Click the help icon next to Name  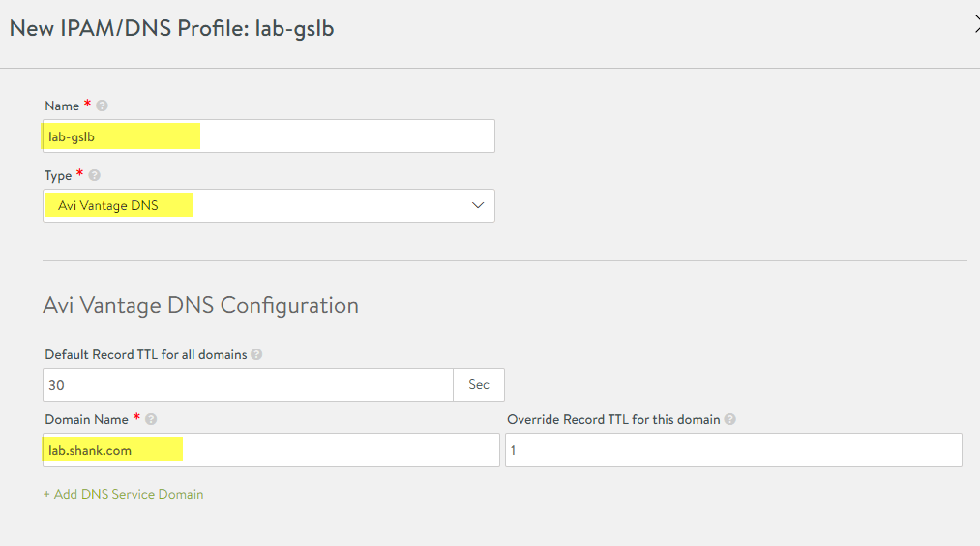point(102,106)
